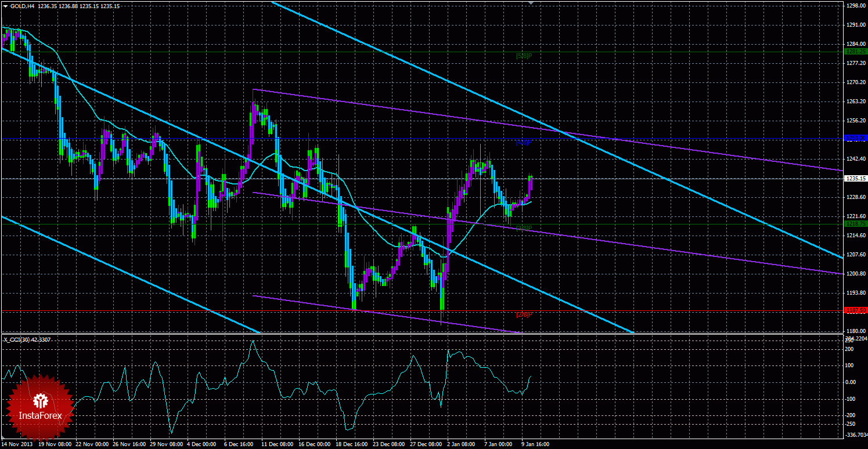Click the chart shift triangle marker at top
868x449 pixels.
point(531,3)
